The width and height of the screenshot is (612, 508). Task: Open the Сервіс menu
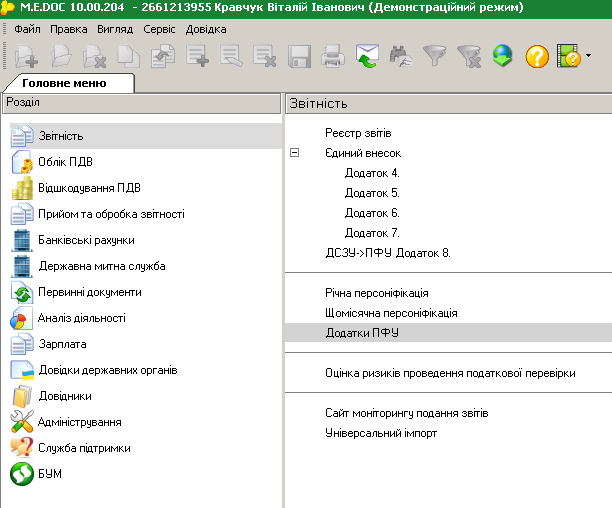pyautogui.click(x=159, y=30)
